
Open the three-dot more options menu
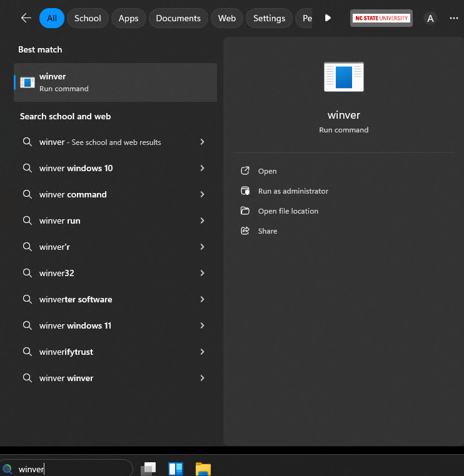[x=454, y=18]
